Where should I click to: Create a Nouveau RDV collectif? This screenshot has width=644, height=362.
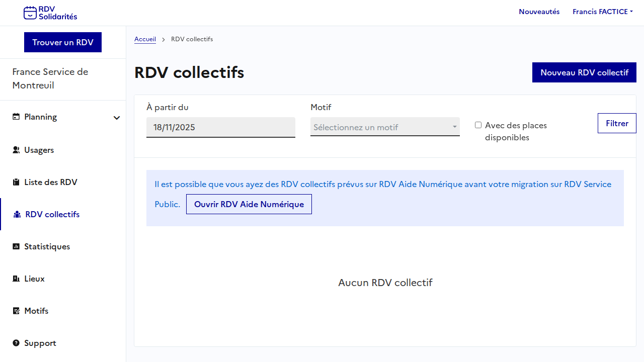pos(584,72)
